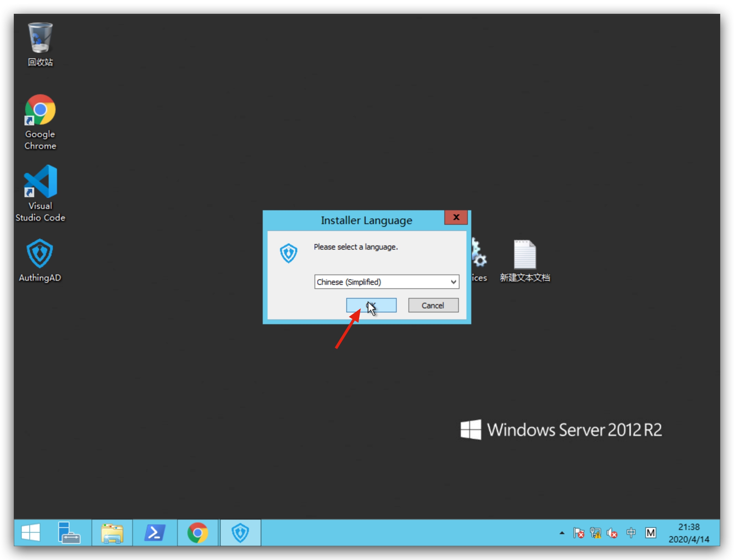This screenshot has width=734, height=560.
Task: Open the clock showing 21:38
Action: pos(688,533)
